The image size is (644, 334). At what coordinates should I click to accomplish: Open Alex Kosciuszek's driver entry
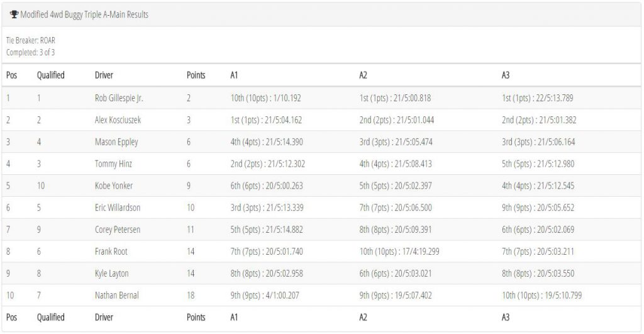pyautogui.click(x=118, y=120)
